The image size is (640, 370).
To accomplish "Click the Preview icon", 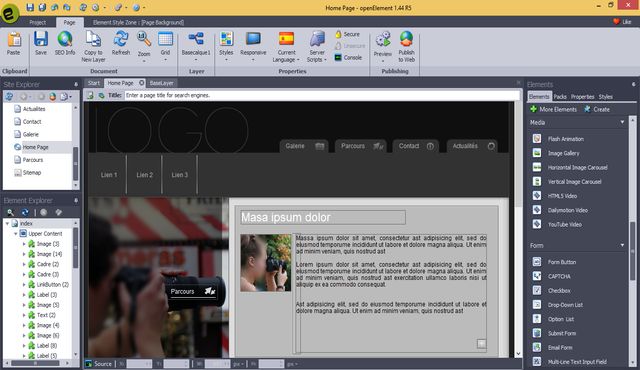I will point(383,40).
